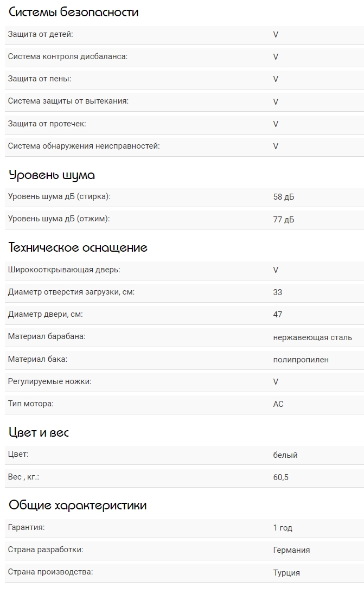Click the 'Уровень шума' section heading
This screenshot has width=364, height=594.
52,175
